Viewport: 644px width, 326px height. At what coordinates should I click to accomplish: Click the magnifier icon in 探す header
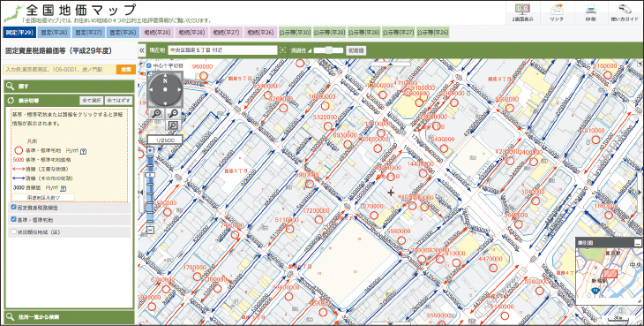(11, 87)
